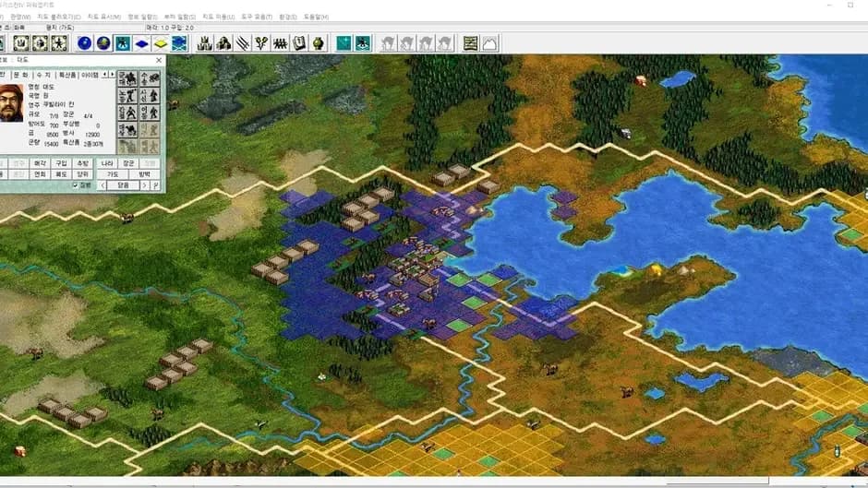Viewport: 868px width, 488px height.
Task: Select the 사신 envoy icon in panel
Action: tap(150, 96)
